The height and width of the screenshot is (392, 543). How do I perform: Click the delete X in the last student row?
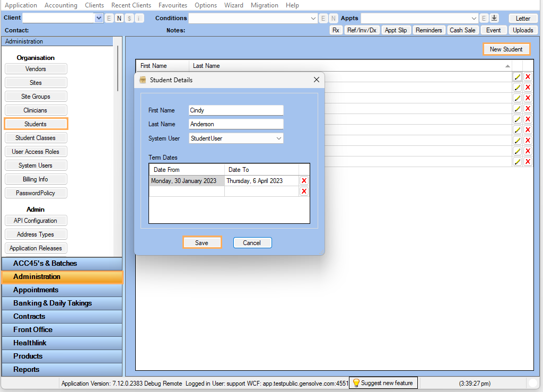pyautogui.click(x=528, y=162)
